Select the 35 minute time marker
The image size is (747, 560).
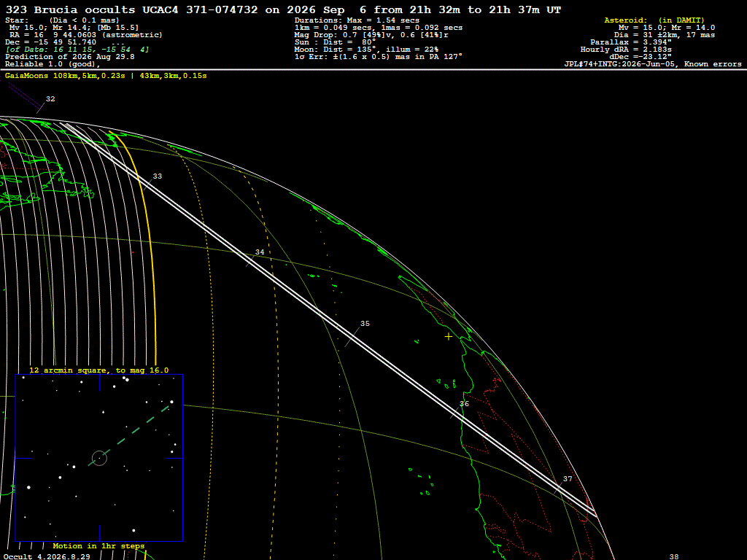tap(365, 323)
